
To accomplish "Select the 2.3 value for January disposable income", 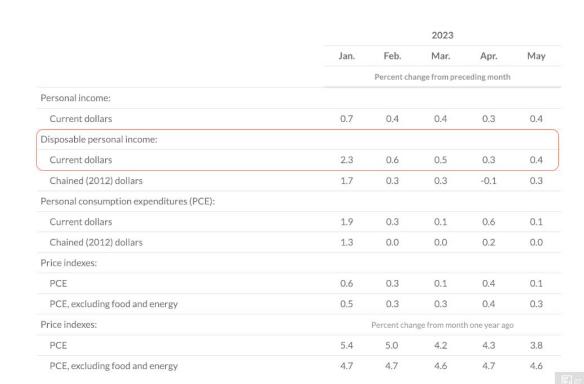I will point(346,160).
